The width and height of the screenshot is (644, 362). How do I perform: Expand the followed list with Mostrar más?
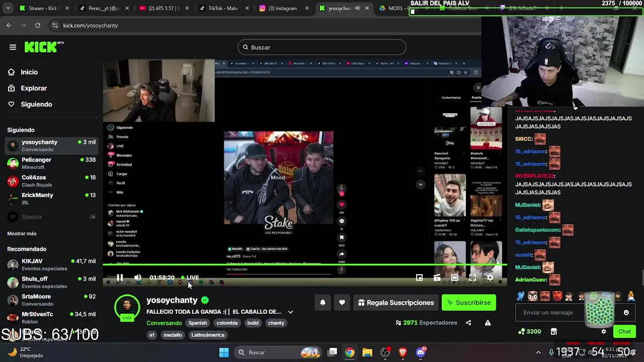22,234
